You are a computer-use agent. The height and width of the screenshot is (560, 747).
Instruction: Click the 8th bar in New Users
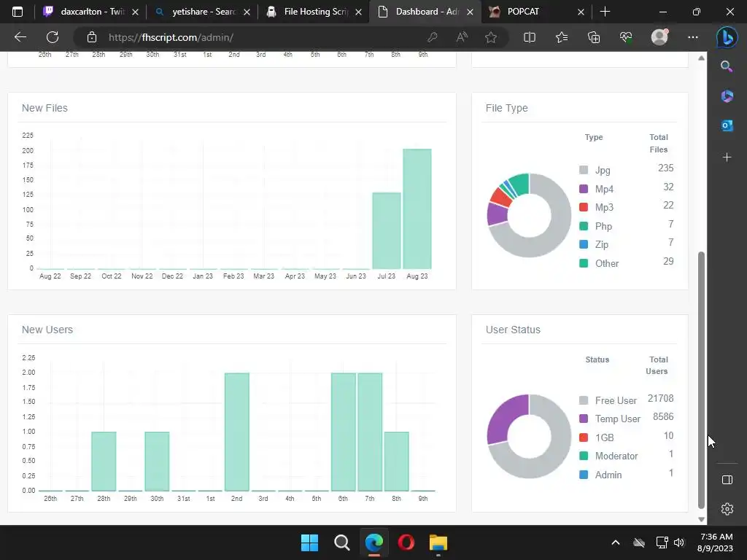tap(396, 462)
